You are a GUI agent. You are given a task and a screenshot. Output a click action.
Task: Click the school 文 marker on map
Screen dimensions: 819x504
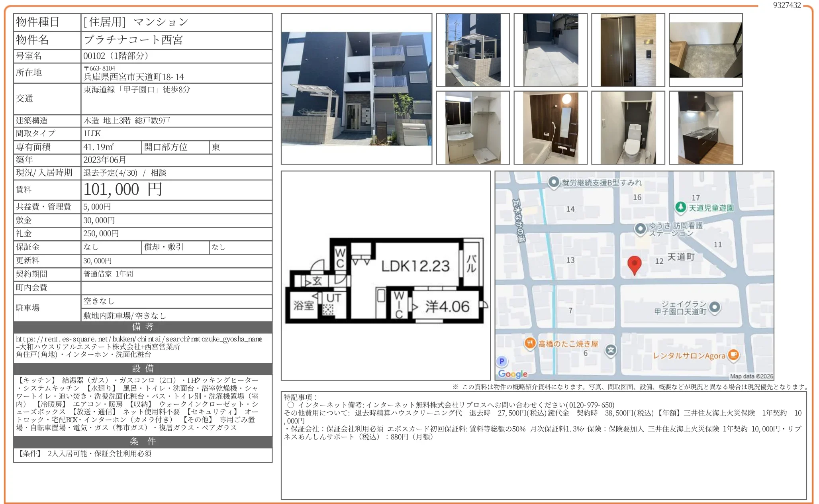611,350
